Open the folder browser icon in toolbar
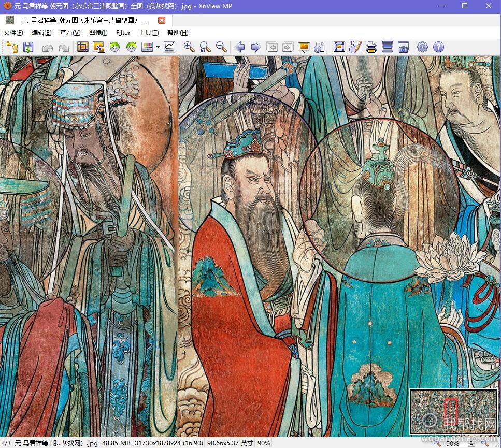Screen dimensions: 501x448 (12, 47)
